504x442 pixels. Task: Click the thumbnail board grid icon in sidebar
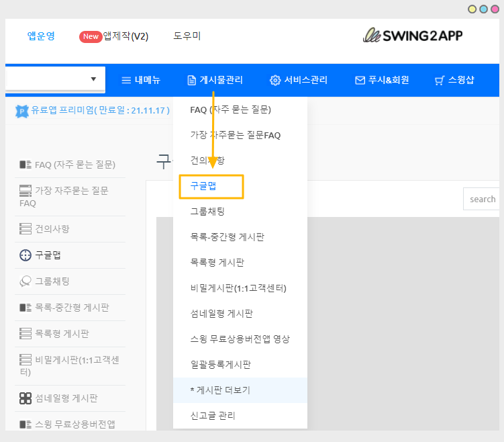coord(26,398)
